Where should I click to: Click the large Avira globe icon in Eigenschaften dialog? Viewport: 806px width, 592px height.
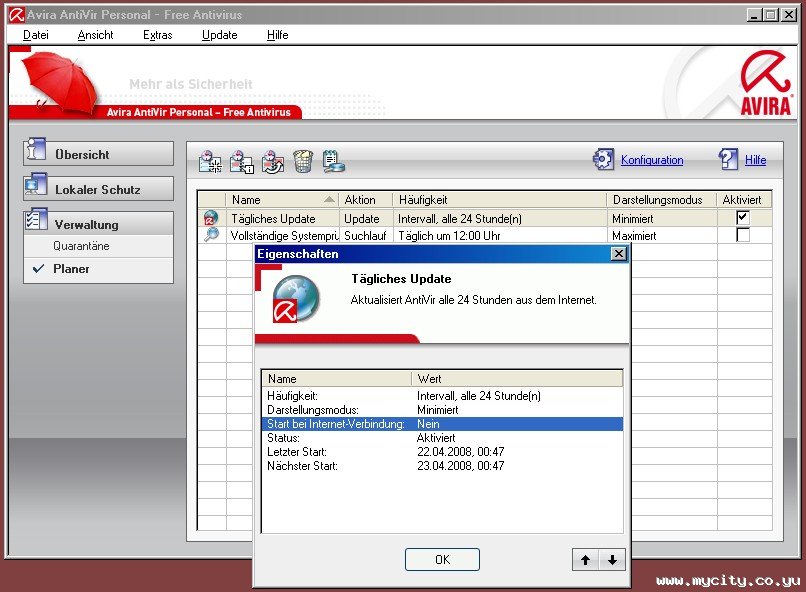click(296, 299)
